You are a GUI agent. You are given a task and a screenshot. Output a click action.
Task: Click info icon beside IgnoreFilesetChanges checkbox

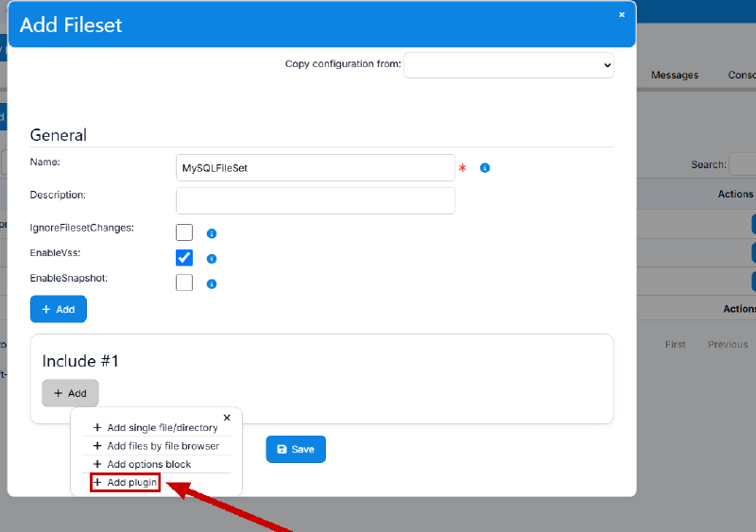pyautogui.click(x=211, y=234)
